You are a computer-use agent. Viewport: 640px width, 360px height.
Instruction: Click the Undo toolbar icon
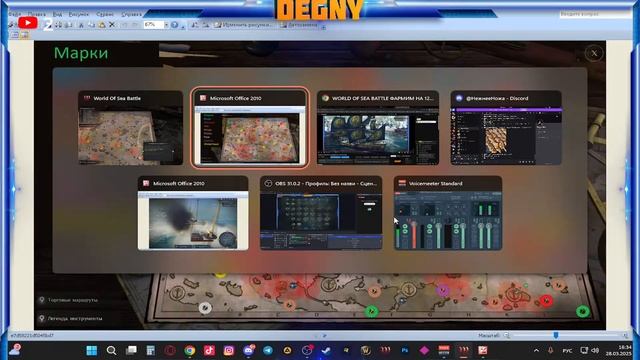[x=124, y=25]
